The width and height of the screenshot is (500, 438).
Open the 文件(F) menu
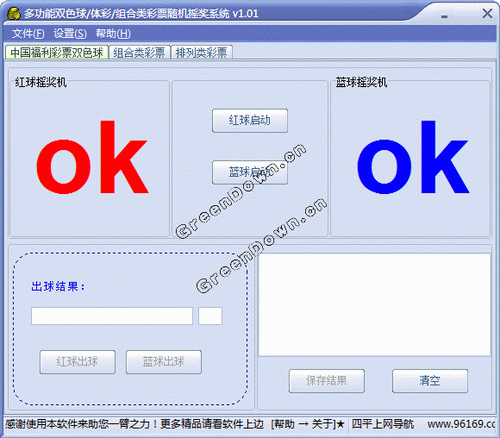click(28, 33)
